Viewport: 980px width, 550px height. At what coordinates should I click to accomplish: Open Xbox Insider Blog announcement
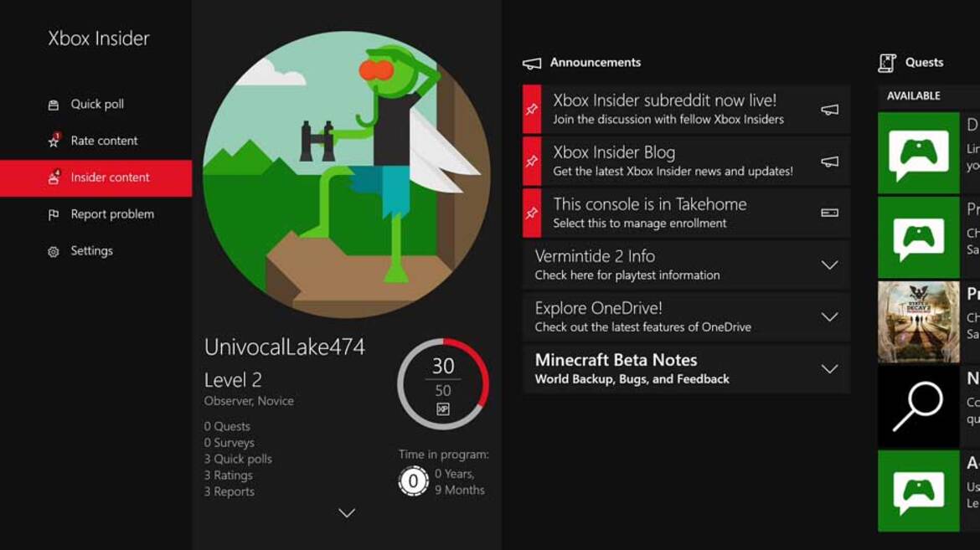686,162
